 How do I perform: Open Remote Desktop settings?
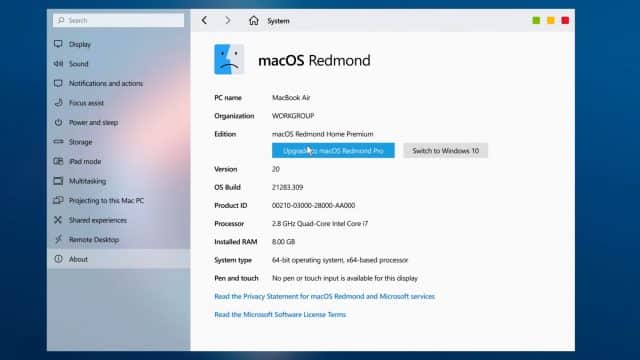[118, 240]
